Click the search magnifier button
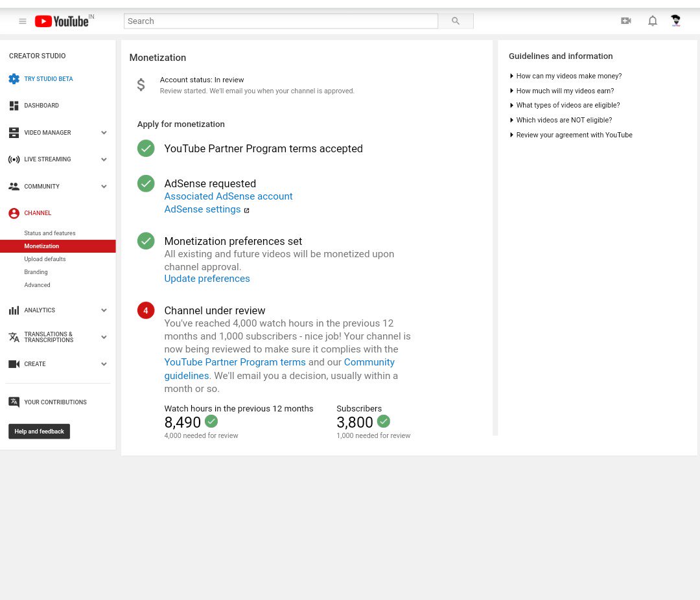Screen dimensions: 700x600 point(456,21)
